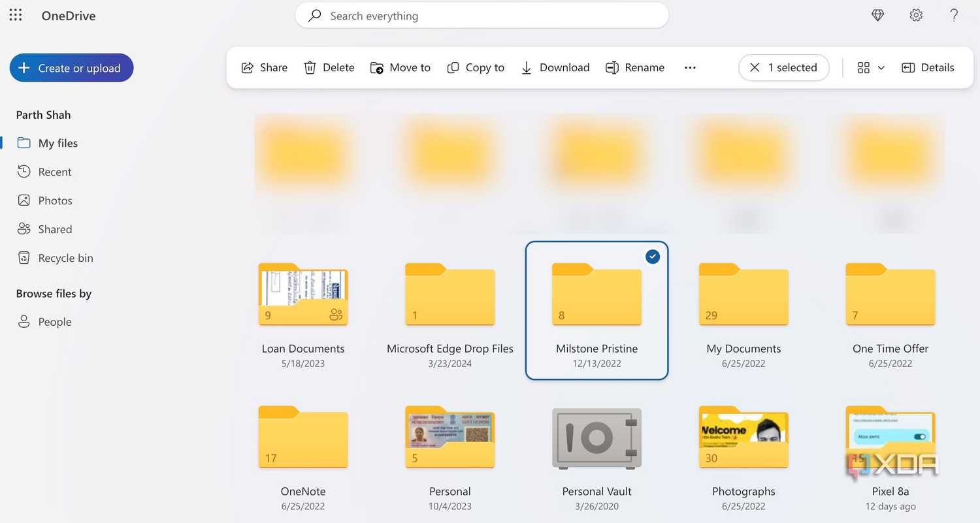980x523 pixels.
Task: Click the My Documents name label
Action: tap(743, 349)
